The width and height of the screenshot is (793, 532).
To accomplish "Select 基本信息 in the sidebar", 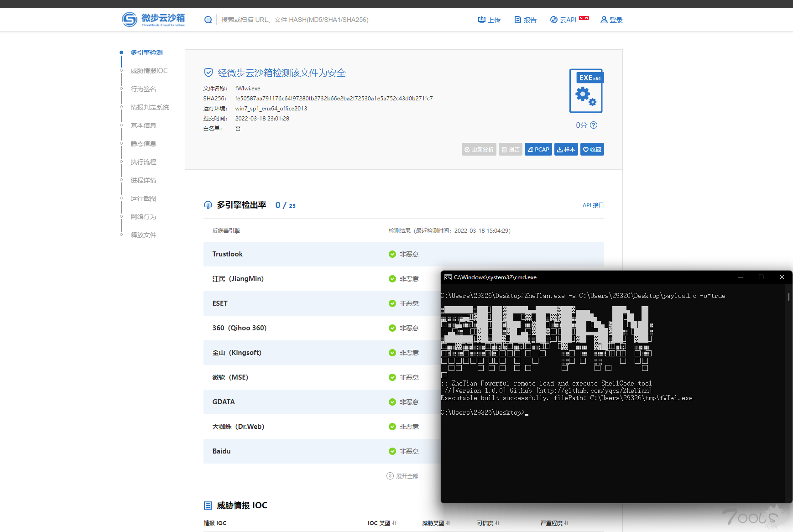I will coord(143,125).
